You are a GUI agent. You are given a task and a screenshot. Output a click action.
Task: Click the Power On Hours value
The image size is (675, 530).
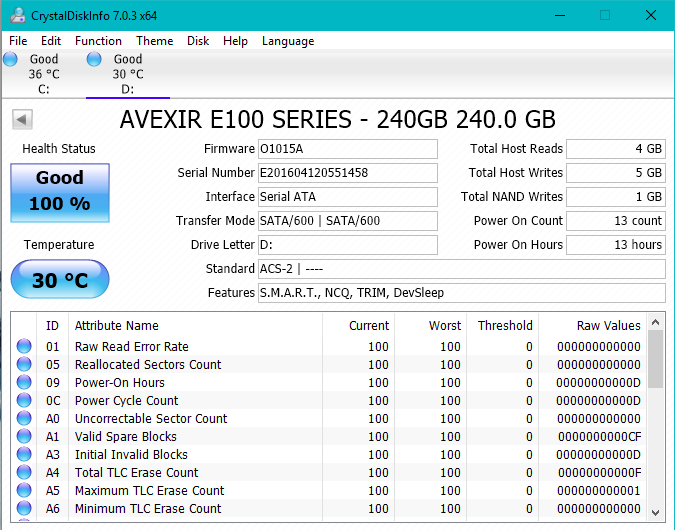[616, 245]
